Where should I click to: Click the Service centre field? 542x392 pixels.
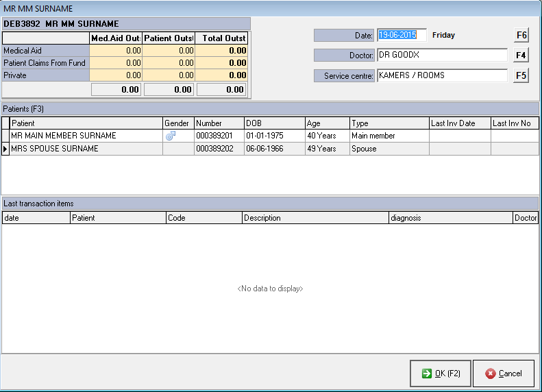click(442, 75)
